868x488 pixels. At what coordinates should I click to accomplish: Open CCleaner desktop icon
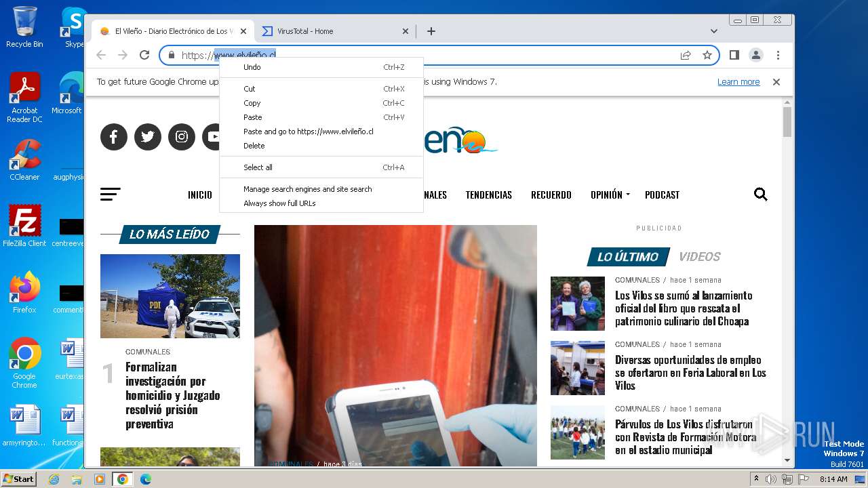pyautogui.click(x=24, y=160)
